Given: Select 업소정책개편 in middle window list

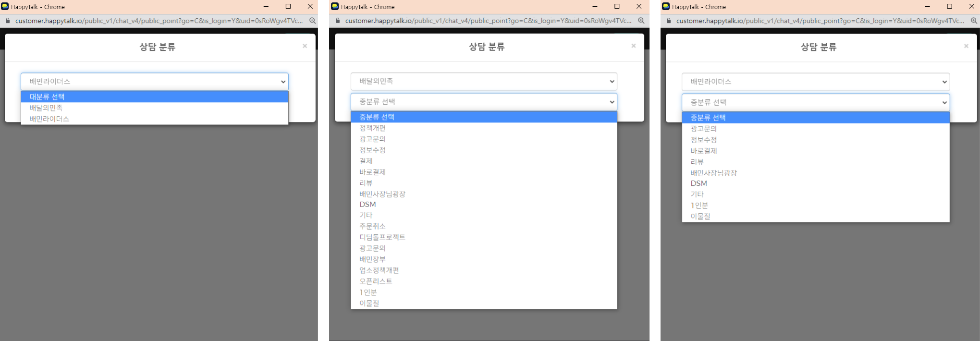Looking at the screenshot, I should coord(484,270).
